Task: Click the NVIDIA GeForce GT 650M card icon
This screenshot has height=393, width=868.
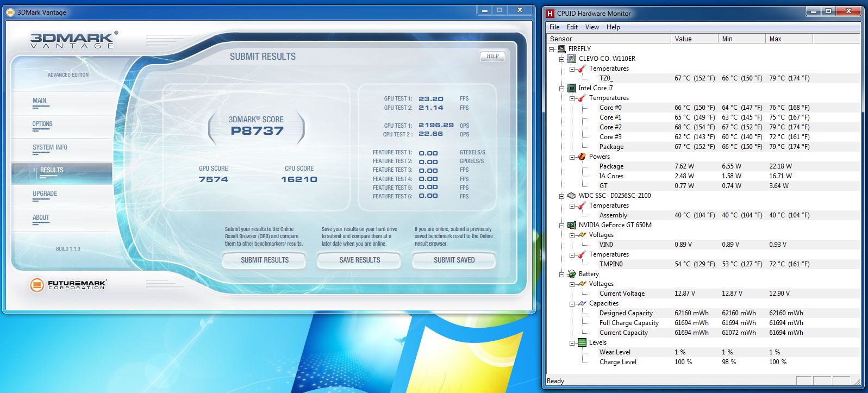Action: click(x=572, y=225)
